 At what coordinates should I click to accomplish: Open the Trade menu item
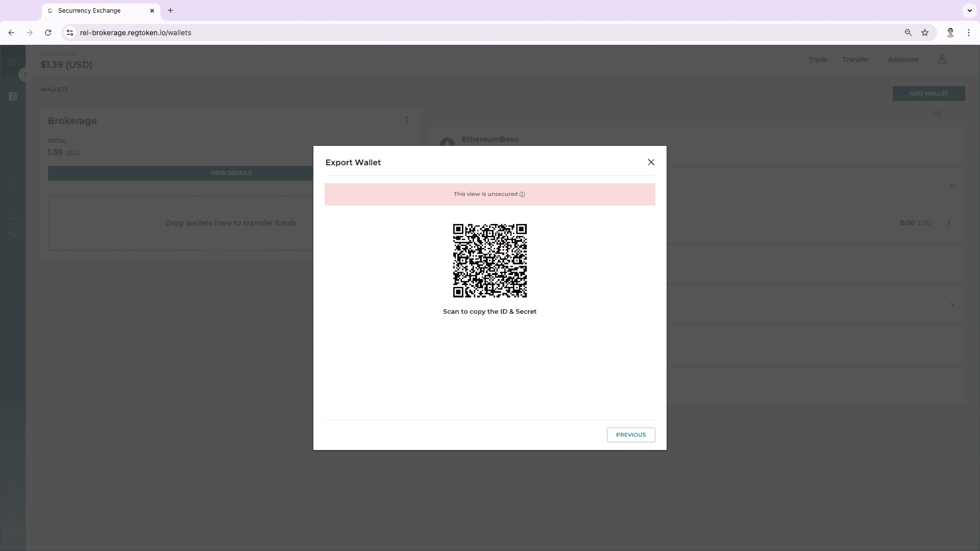[818, 60]
